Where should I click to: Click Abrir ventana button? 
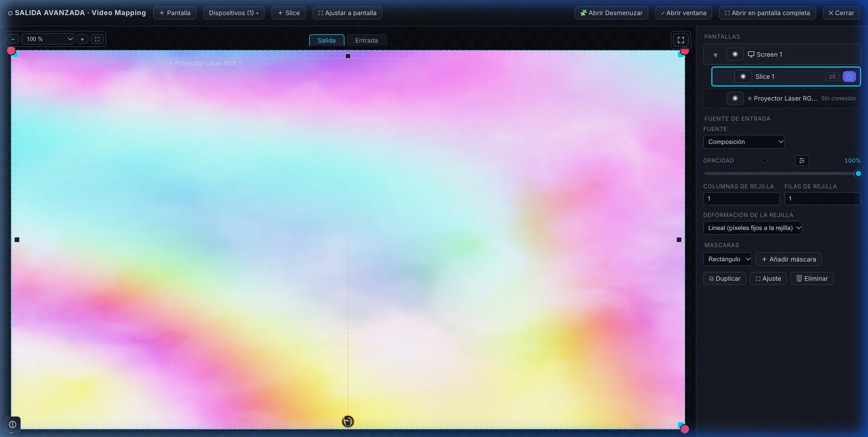(684, 13)
